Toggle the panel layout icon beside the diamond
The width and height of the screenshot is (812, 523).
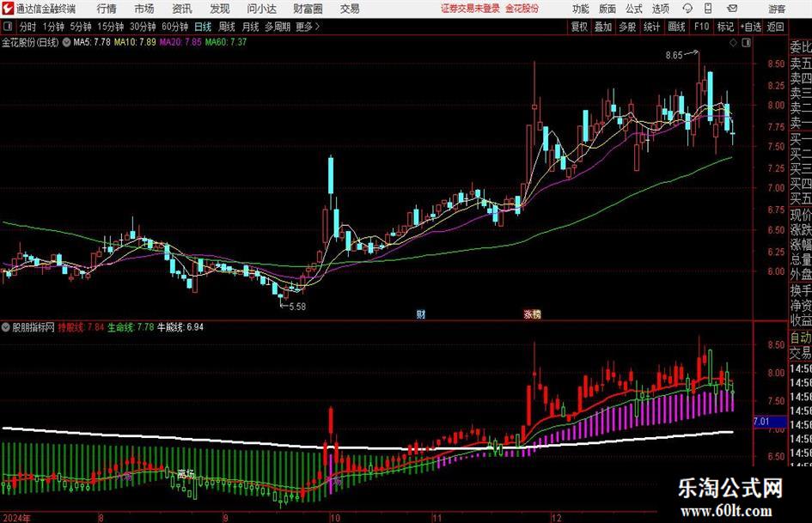click(x=746, y=43)
